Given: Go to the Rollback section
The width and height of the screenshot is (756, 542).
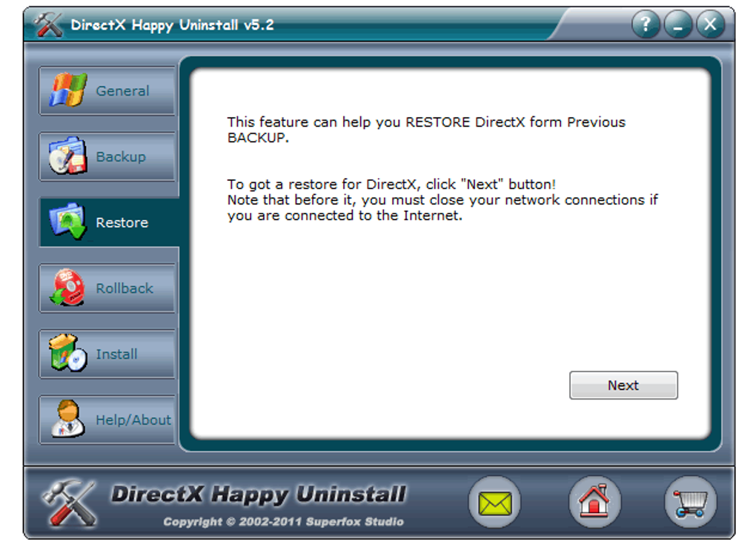Looking at the screenshot, I should coord(107,288).
